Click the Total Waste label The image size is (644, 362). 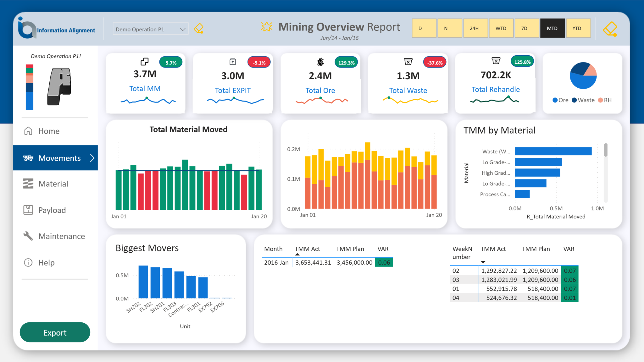tap(408, 90)
